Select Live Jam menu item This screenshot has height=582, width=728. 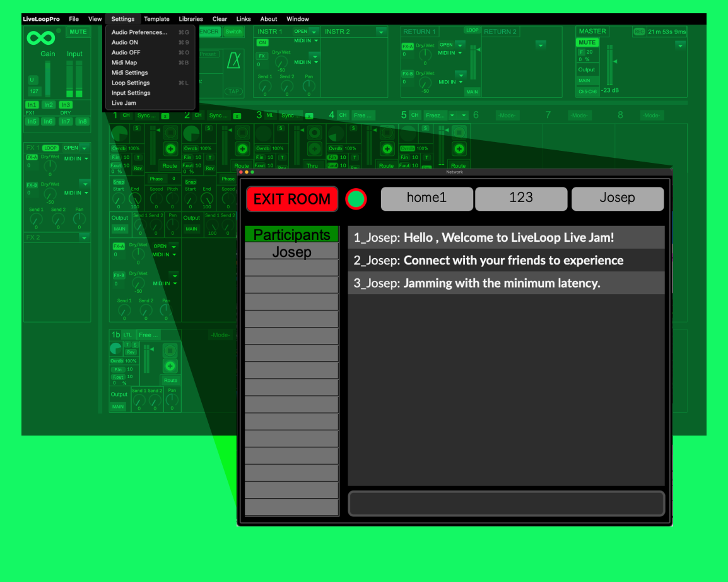pyautogui.click(x=150, y=103)
